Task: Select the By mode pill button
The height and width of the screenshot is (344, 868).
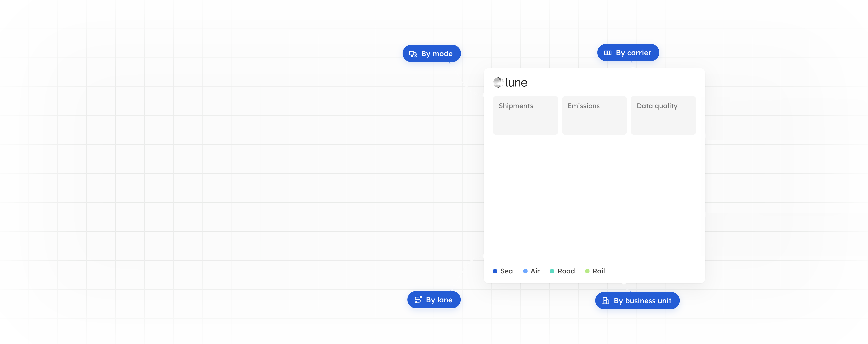Action: tap(432, 54)
